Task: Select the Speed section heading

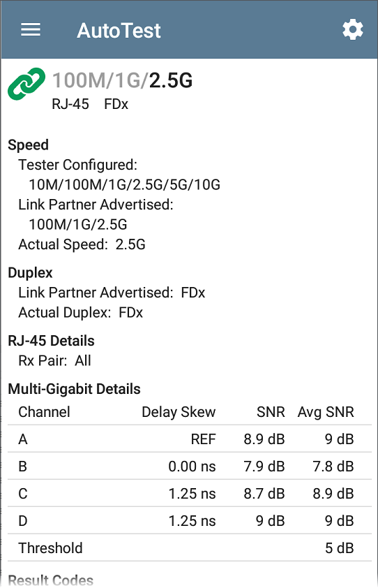Action: click(x=28, y=145)
